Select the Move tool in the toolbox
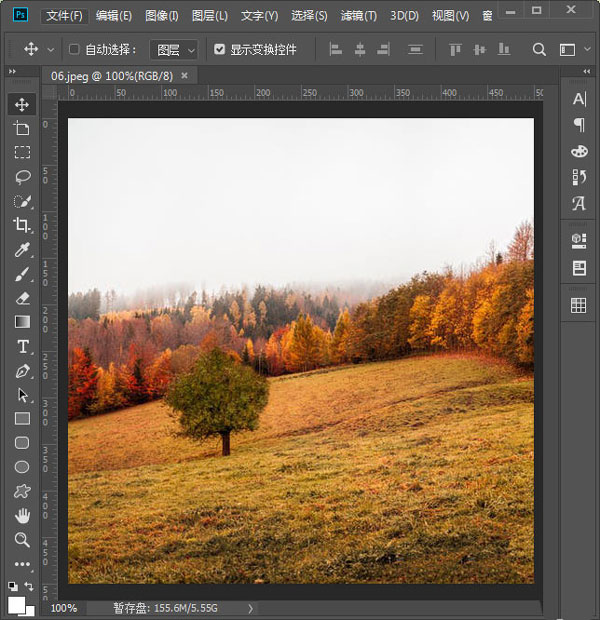Image resolution: width=600 pixels, height=620 pixels. (22, 104)
